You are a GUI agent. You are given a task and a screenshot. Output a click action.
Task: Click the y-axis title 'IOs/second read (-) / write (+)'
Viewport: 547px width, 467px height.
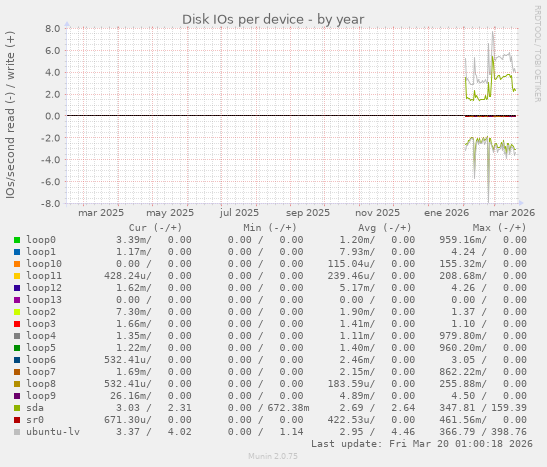10,115
